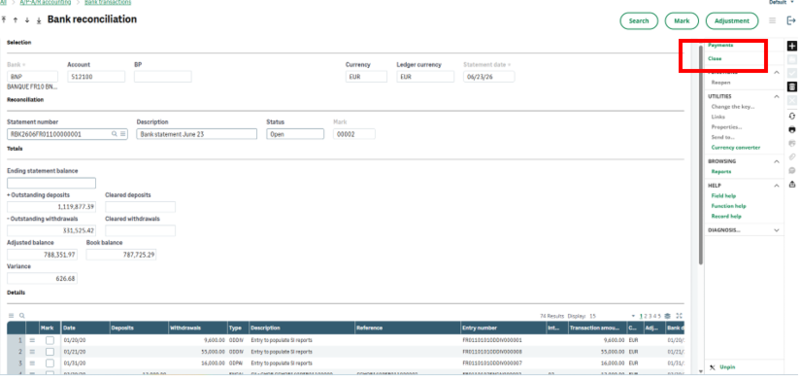The image size is (800, 381).
Task: Click the Cleared deposits field
Action: pyautogui.click(x=140, y=207)
